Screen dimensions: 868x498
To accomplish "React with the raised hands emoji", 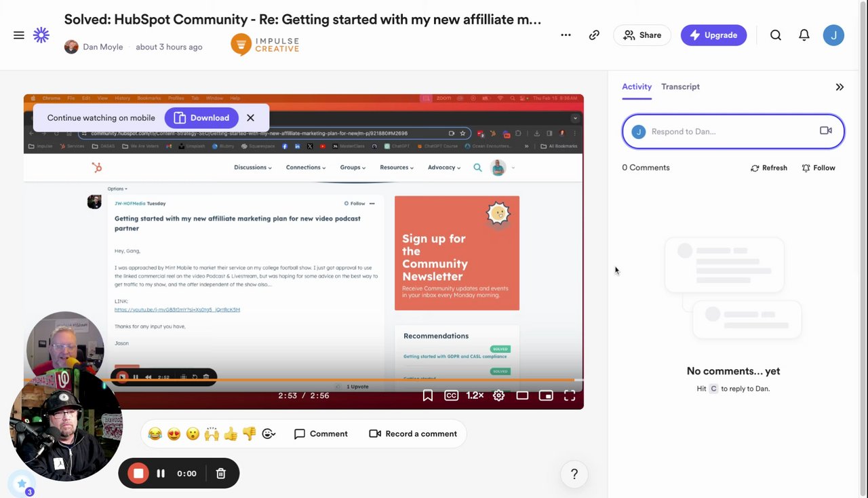I will point(212,434).
